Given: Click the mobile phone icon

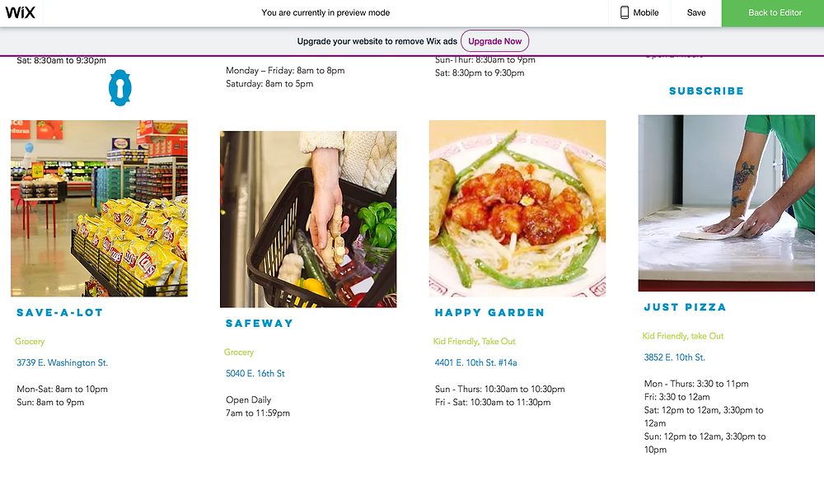Looking at the screenshot, I should coord(625,12).
